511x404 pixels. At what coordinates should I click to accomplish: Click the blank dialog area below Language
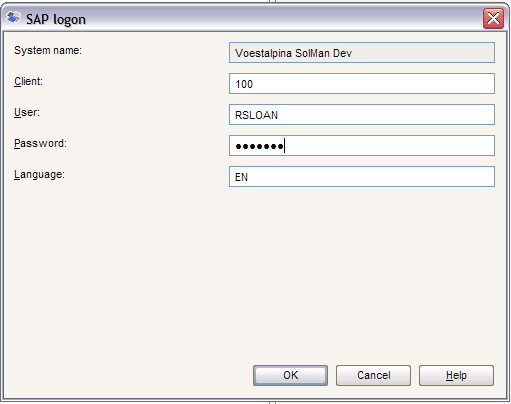pyautogui.click(x=255, y=273)
